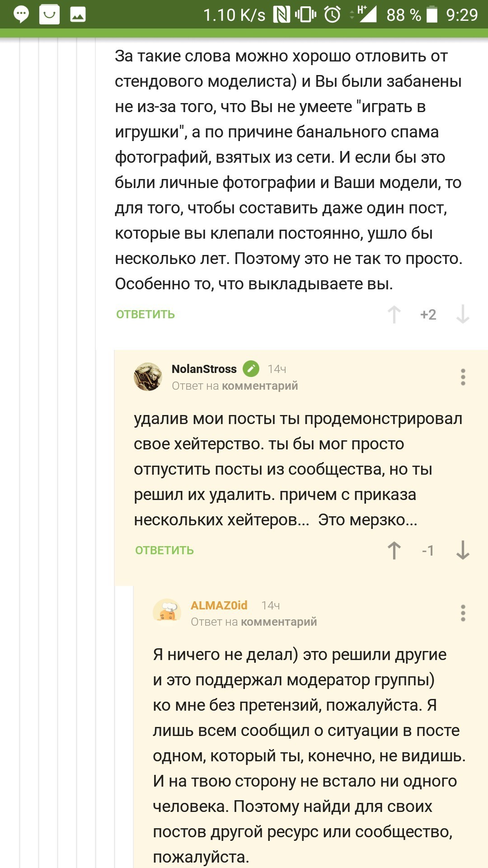The height and width of the screenshot is (868, 488).
Task: Jump to parent via ALMAZ0id's 'комментарий' link
Action: 279,622
